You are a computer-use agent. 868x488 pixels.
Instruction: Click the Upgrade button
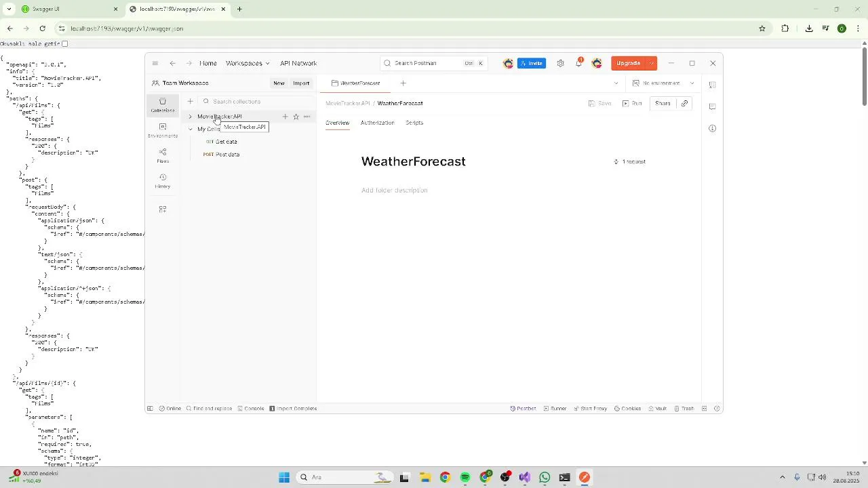pos(629,63)
